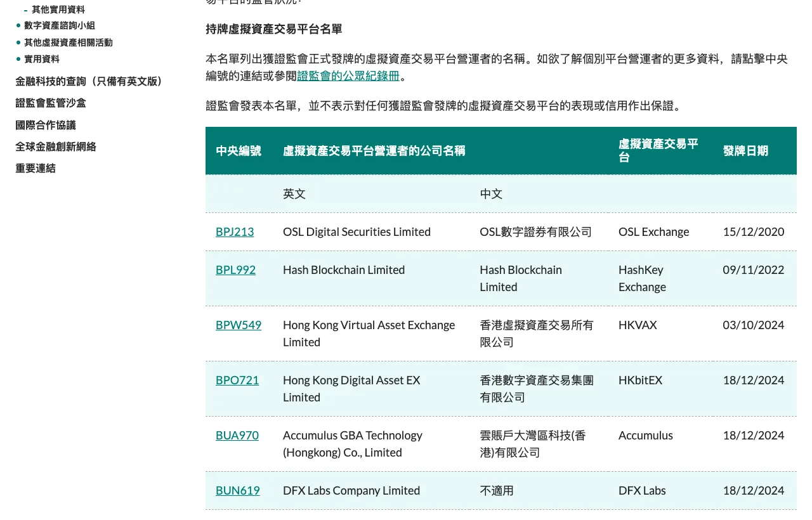Click the 中央編號 column header
Image resolution: width=812 pixels, height=520 pixels.
point(239,151)
